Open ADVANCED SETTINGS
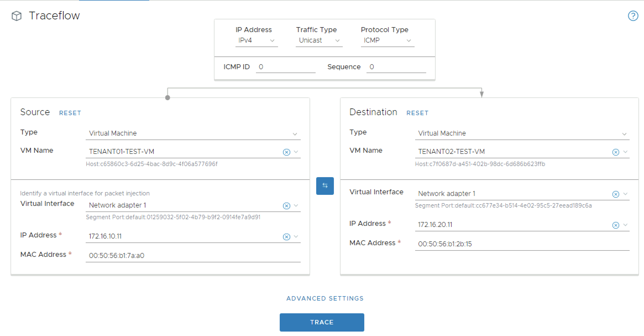 [325, 298]
